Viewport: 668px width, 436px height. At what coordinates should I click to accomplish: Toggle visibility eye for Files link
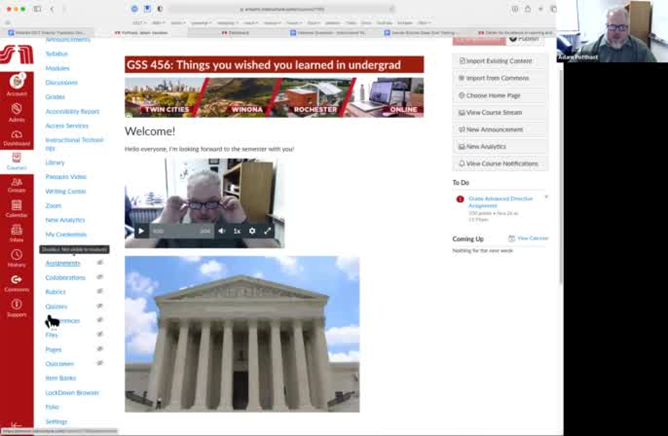(100, 335)
